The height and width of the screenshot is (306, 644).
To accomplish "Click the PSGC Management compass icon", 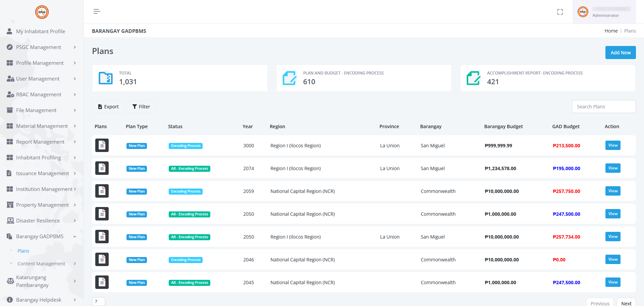I will tap(10, 47).
